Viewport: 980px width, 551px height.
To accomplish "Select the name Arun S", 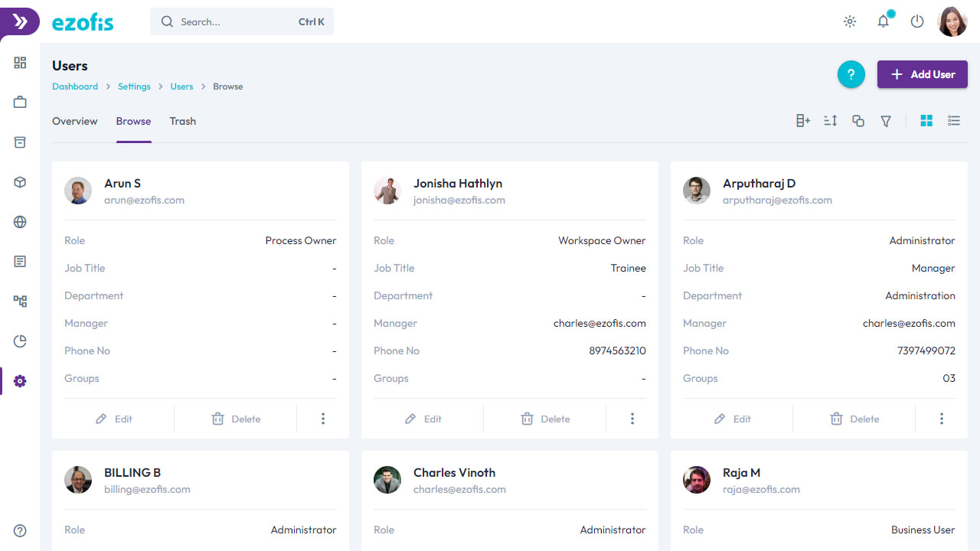I will [122, 184].
